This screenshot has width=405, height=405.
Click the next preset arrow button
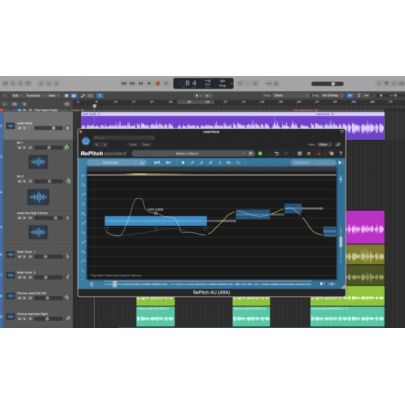pos(104,144)
